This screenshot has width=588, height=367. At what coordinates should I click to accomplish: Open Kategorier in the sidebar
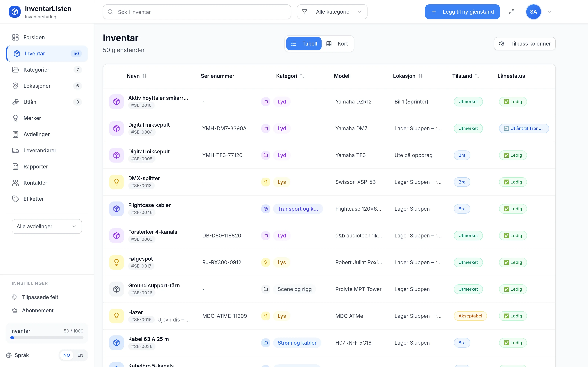click(x=47, y=70)
